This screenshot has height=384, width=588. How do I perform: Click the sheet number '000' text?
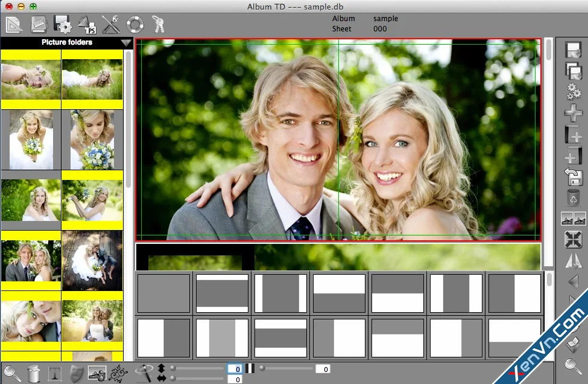click(x=380, y=29)
